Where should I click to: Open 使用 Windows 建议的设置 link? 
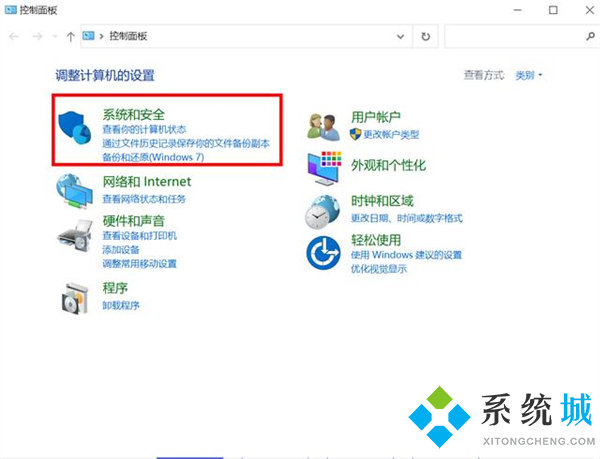pyautogui.click(x=406, y=255)
